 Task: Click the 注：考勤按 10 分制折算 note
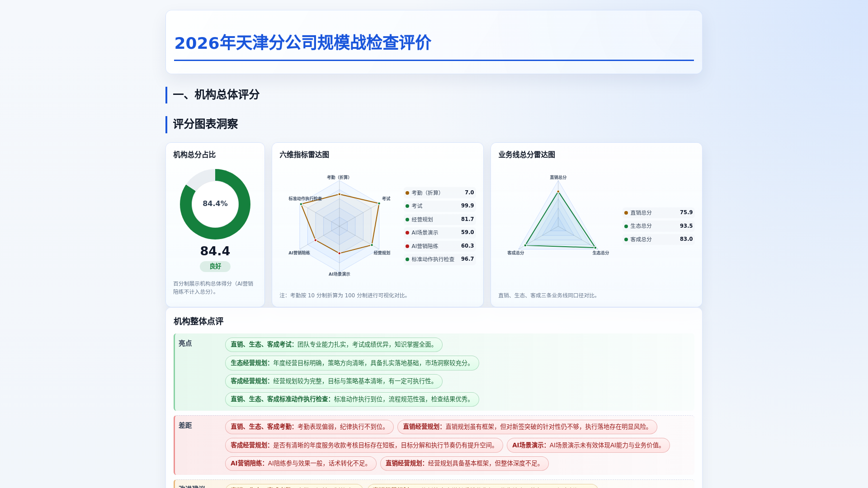(x=345, y=296)
